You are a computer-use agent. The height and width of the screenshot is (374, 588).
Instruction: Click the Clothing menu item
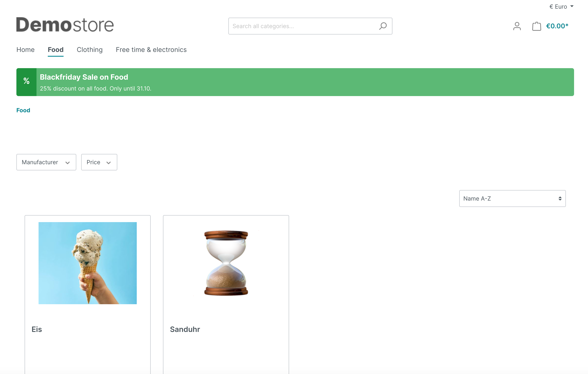click(x=90, y=49)
